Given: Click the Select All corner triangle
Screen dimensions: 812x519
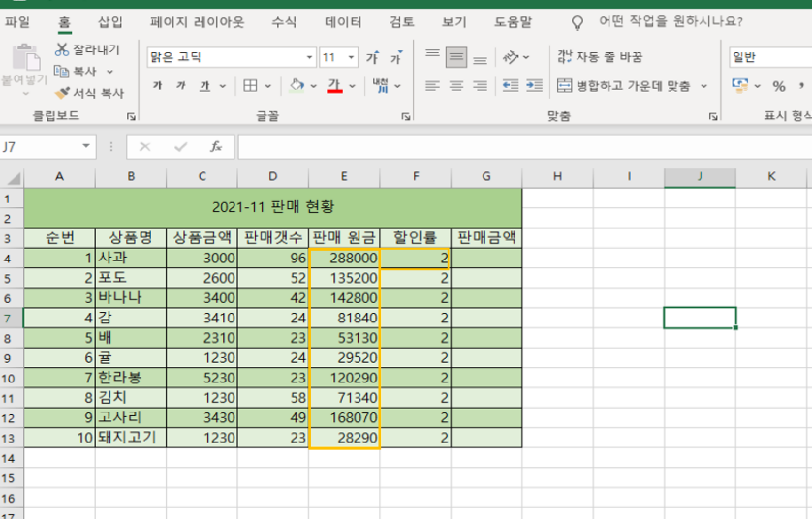Looking at the screenshot, I should click(12, 178).
